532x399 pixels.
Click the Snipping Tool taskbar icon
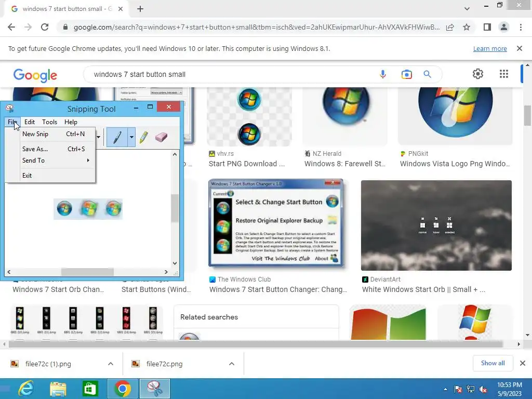click(x=154, y=389)
